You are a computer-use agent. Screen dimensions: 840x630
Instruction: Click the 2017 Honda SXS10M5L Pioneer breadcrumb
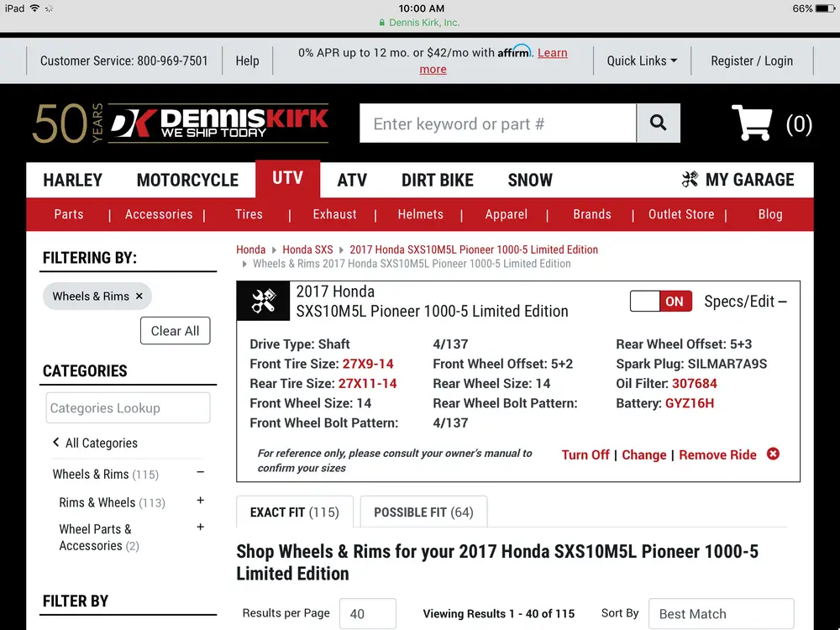point(474,249)
